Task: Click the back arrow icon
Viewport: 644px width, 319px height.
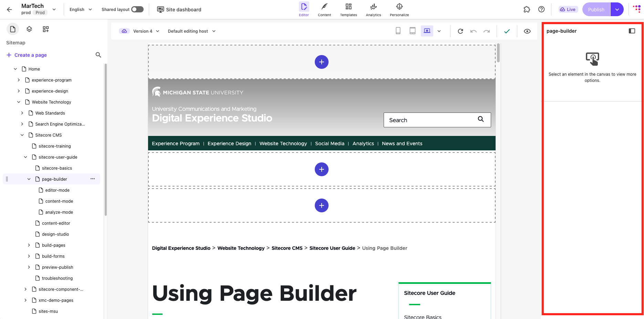Action: point(9,10)
